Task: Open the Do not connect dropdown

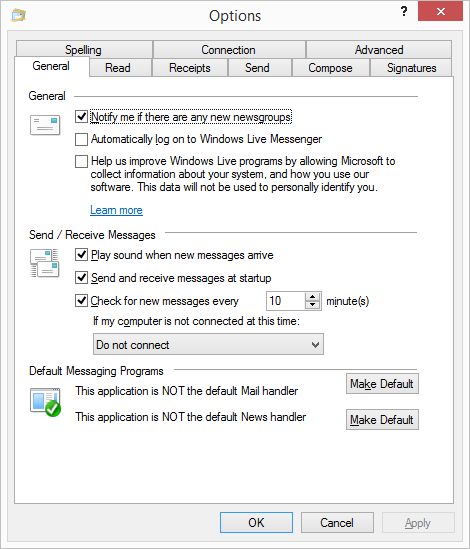Action: click(x=208, y=345)
